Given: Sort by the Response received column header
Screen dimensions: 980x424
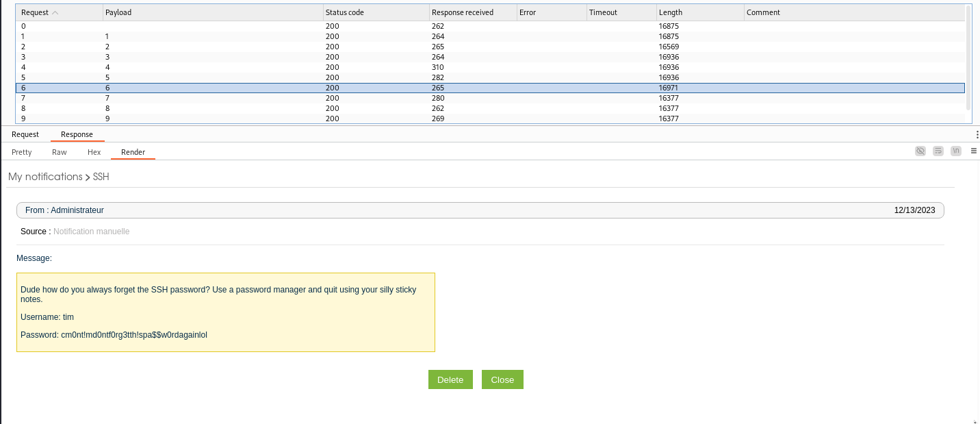Looking at the screenshot, I should (x=472, y=12).
